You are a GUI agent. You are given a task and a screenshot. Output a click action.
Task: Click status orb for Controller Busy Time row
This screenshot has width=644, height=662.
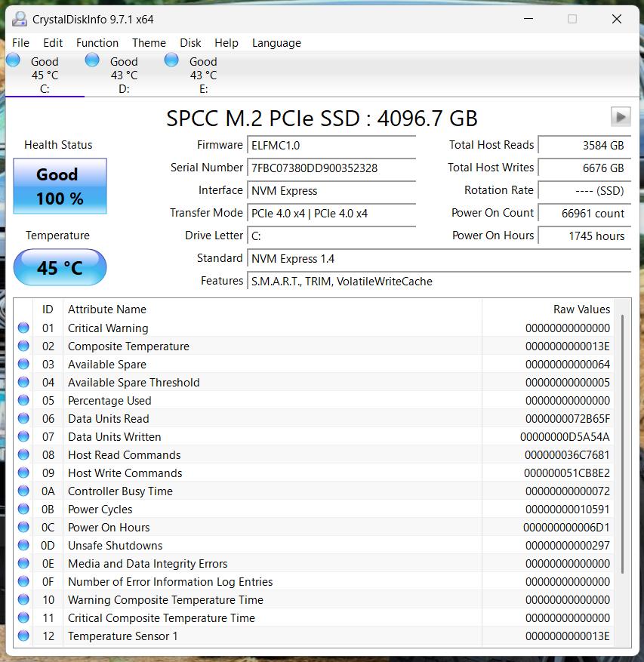(x=23, y=491)
